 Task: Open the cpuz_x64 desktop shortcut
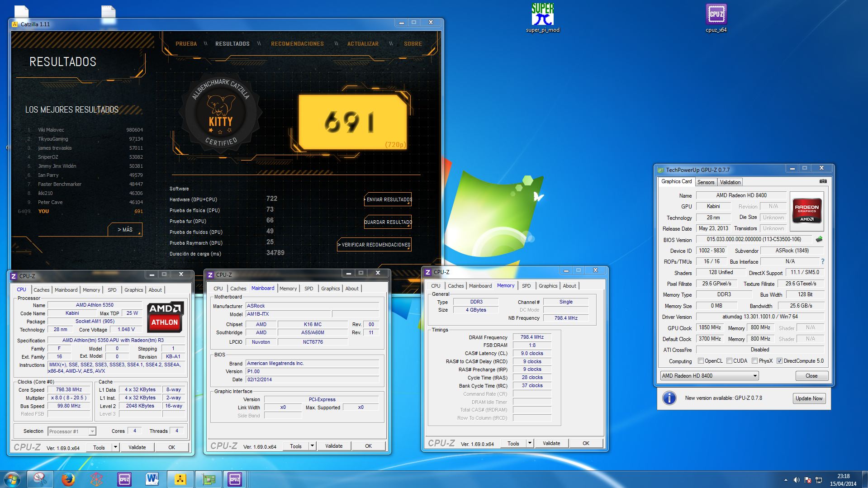tap(716, 18)
